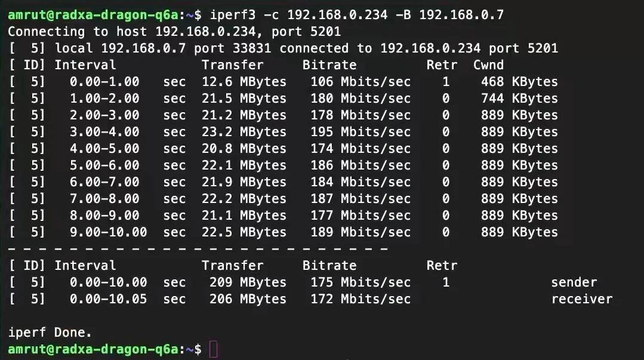Click the dashed separator line
This screenshot has width=644, height=360.
coord(198,248)
